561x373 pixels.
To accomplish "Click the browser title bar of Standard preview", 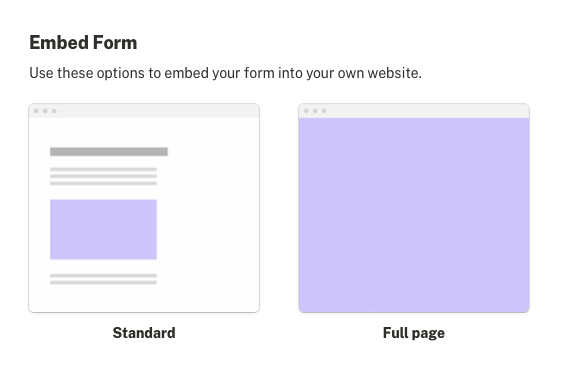I will tap(144, 111).
